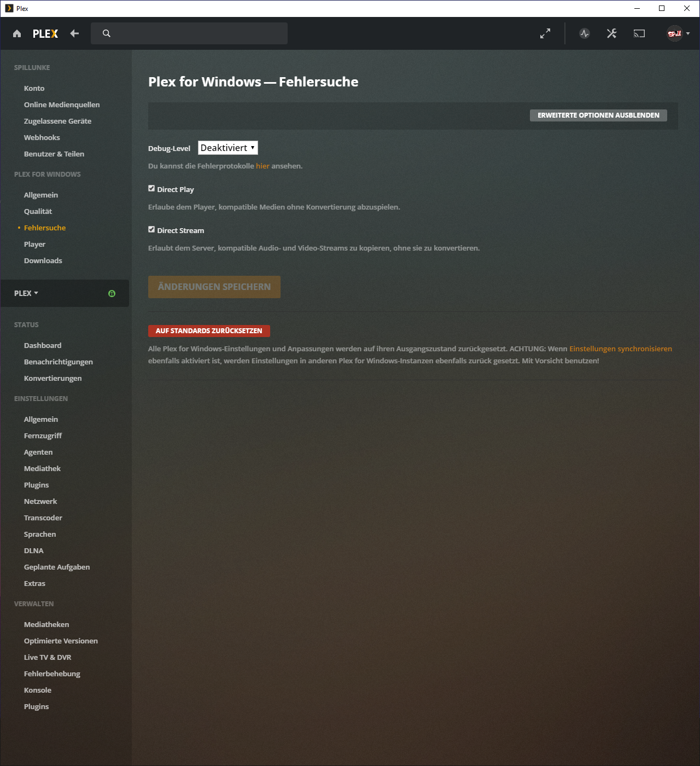Open Fernzugriff settings
The image size is (700, 766).
coord(43,436)
